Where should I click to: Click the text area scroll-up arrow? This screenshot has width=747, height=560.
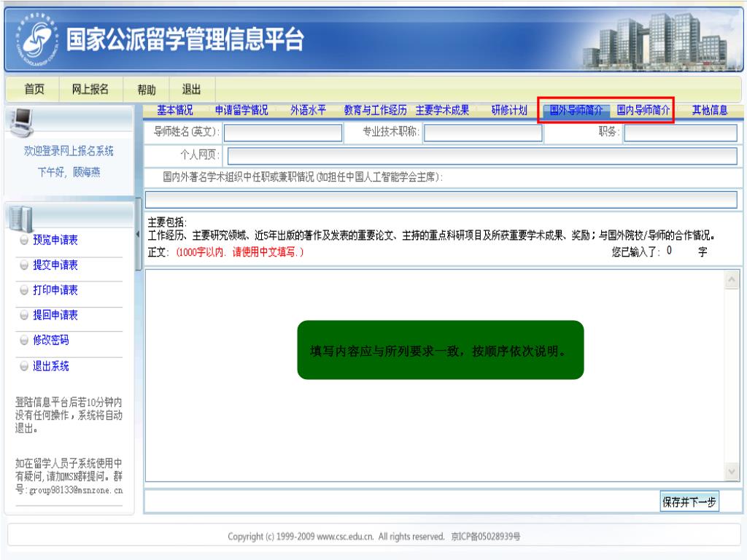[x=731, y=280]
